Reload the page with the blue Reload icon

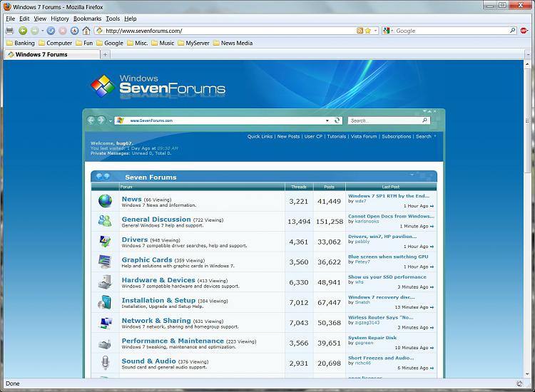click(x=51, y=31)
